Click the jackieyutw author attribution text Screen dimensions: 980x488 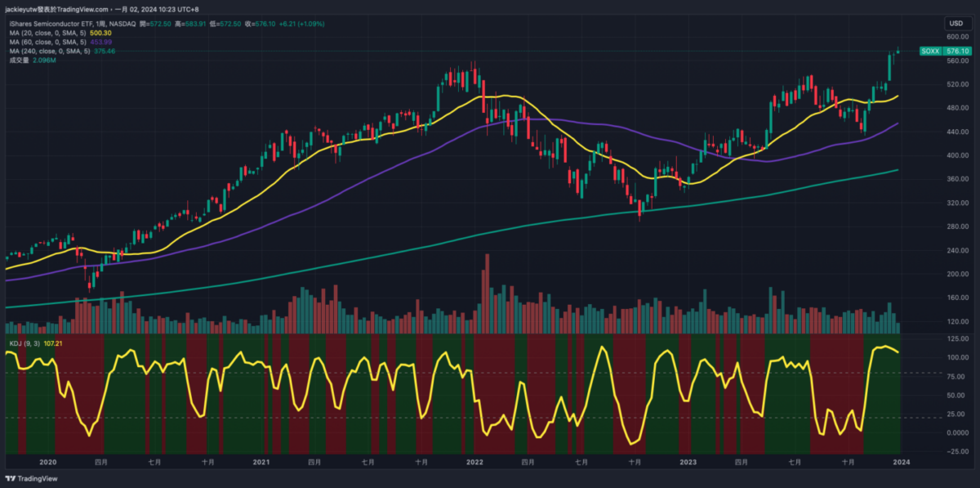coord(60,9)
